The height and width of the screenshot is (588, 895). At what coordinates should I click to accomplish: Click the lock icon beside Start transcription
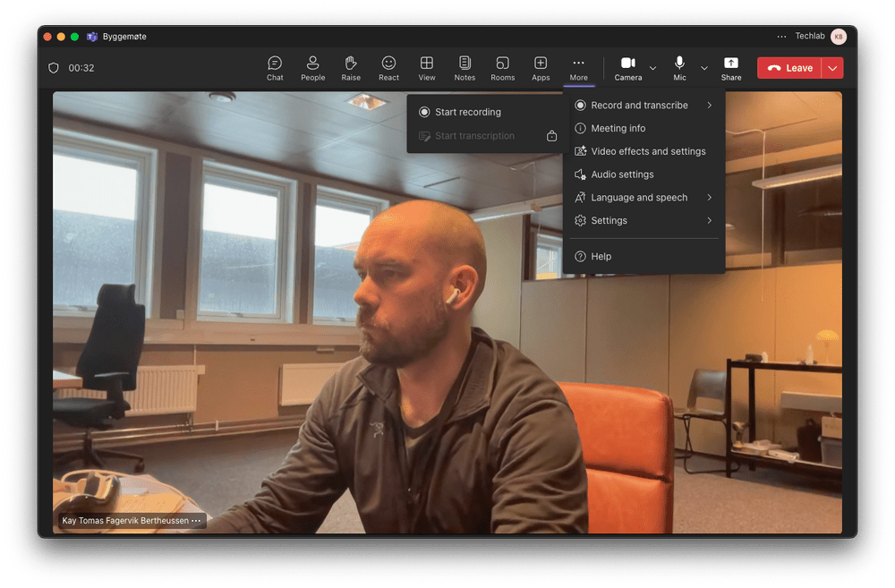[551, 136]
